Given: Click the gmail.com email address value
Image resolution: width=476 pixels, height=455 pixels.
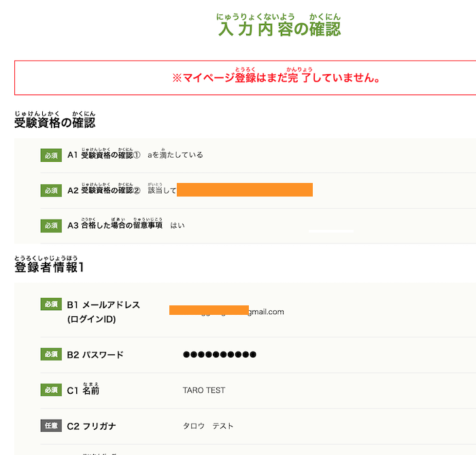Looking at the screenshot, I should click(x=264, y=312).
